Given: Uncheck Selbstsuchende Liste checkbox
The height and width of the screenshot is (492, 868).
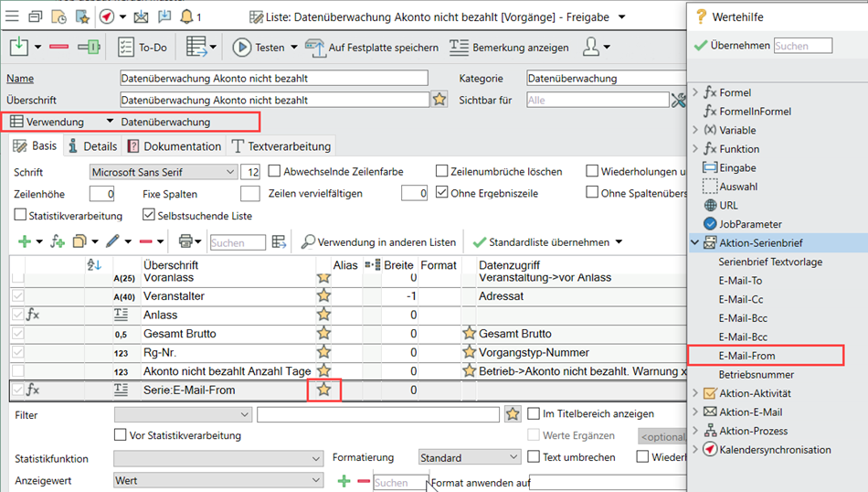Looking at the screenshot, I should tap(150, 215).
